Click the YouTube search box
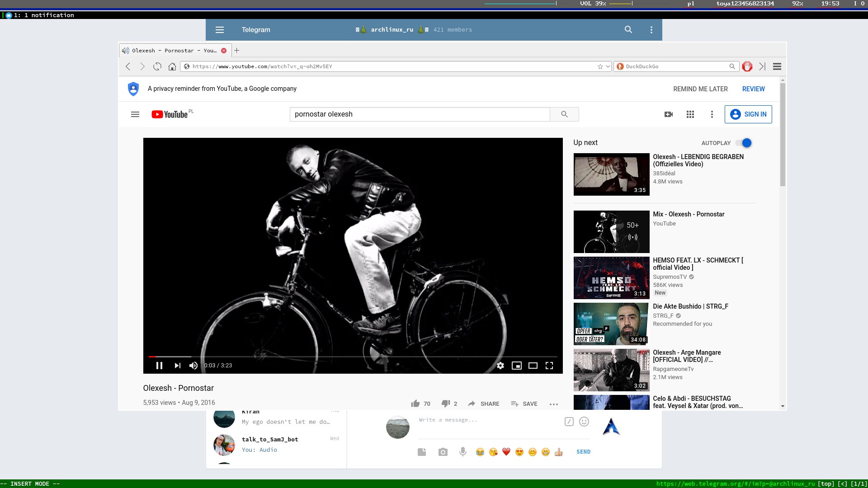This screenshot has height=488, width=868. pos(420,114)
